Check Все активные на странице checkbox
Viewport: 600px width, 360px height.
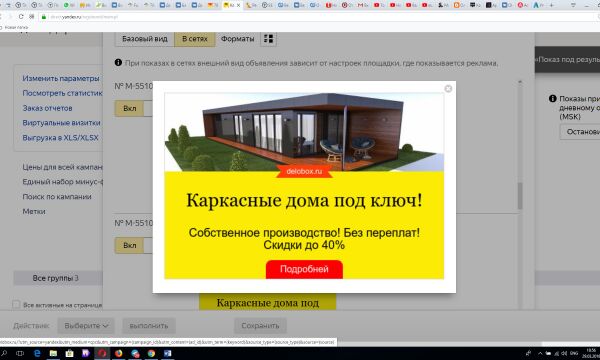(16, 305)
